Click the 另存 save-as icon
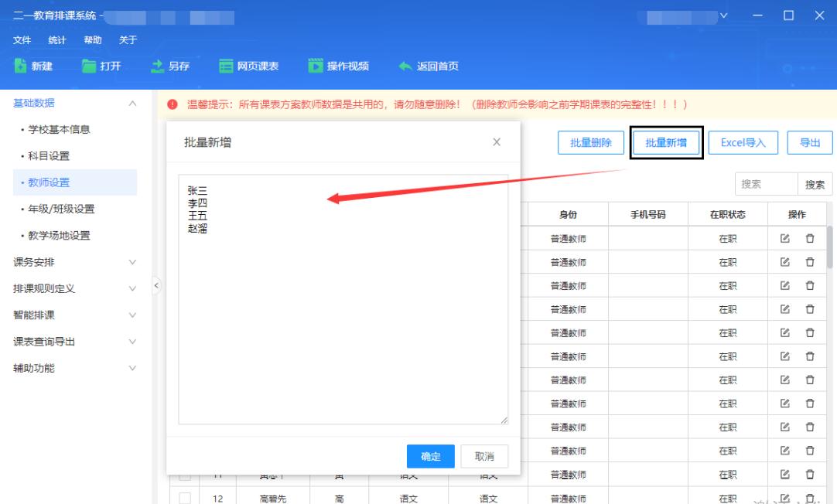Screen dimensions: 837x504 (158, 66)
